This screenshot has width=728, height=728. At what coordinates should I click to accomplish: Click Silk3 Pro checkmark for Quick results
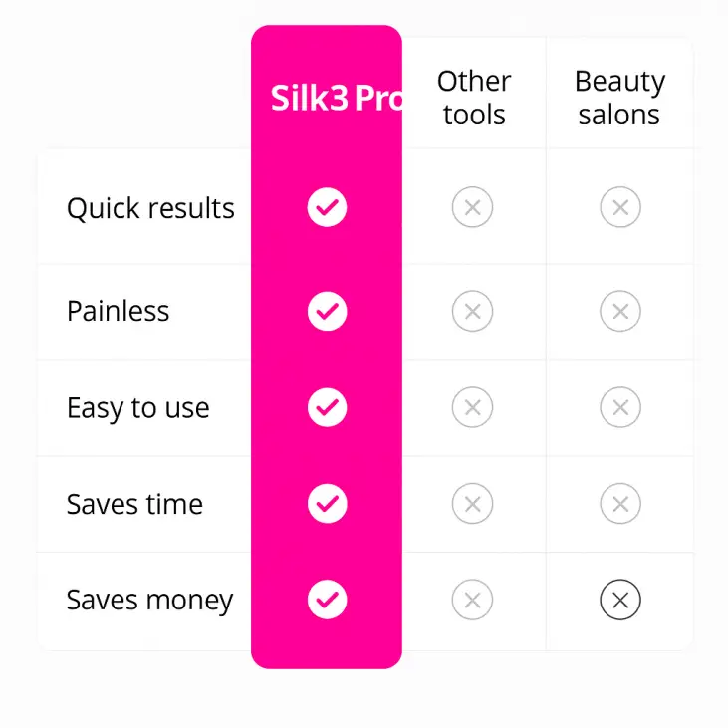327,207
